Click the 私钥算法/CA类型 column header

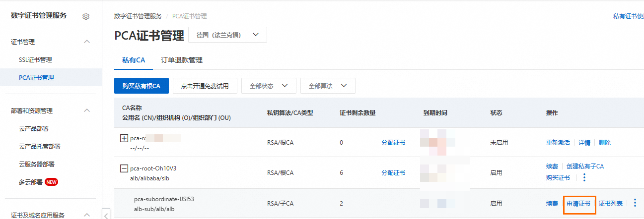click(290, 113)
